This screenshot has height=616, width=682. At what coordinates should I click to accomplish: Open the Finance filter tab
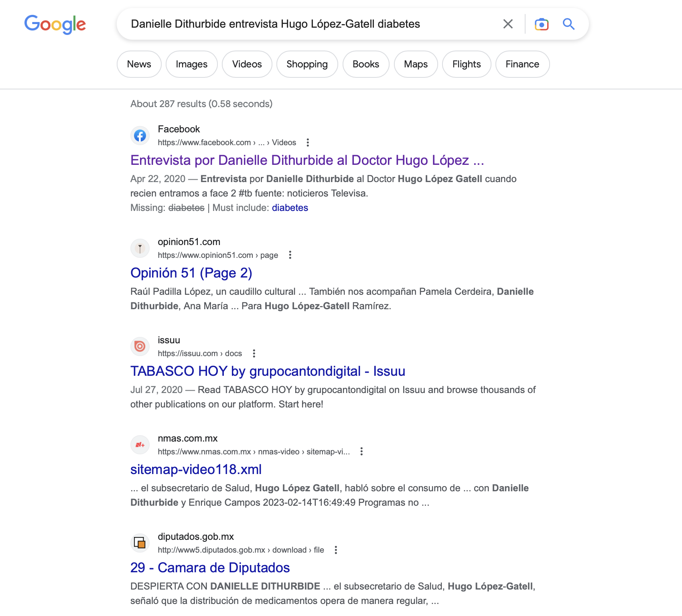click(522, 64)
